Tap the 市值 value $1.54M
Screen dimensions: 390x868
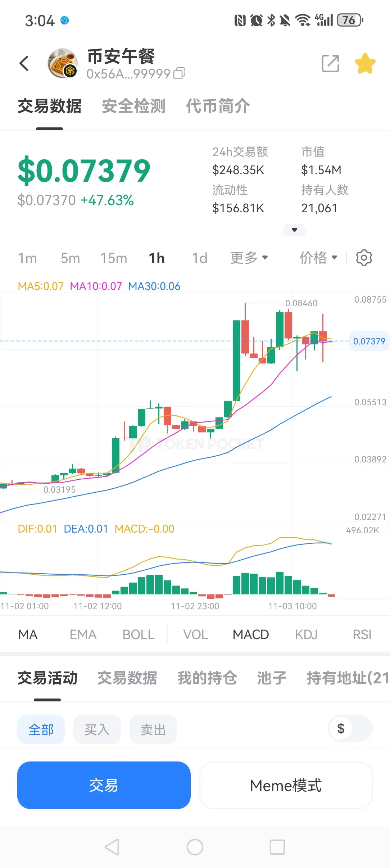coord(321,170)
